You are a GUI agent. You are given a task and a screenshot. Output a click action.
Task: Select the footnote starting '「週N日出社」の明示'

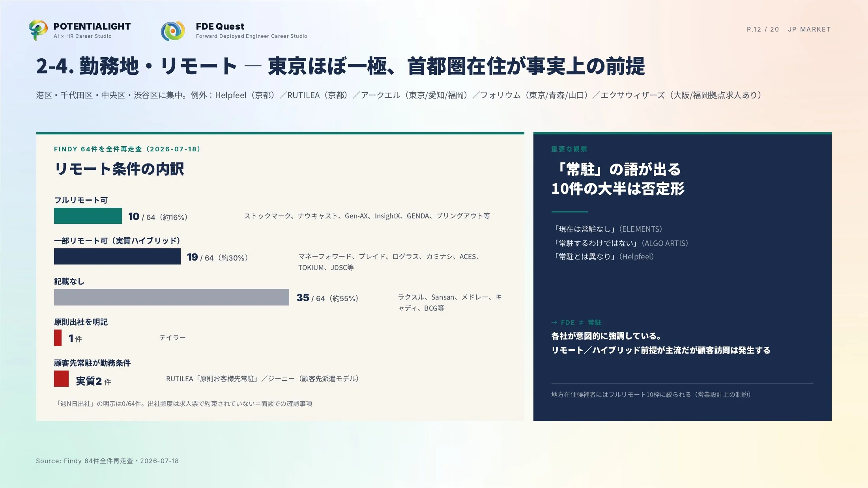(184, 404)
